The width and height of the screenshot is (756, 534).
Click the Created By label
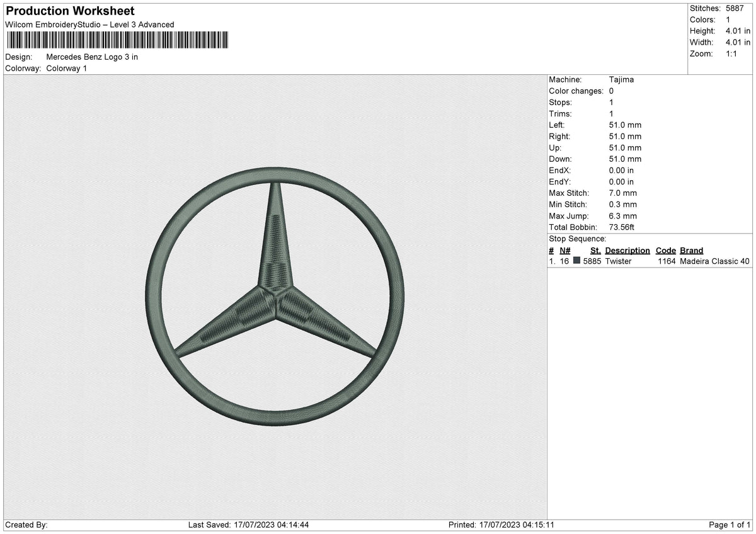(26, 525)
